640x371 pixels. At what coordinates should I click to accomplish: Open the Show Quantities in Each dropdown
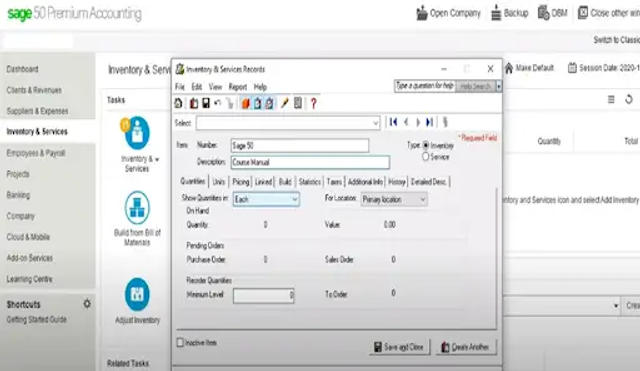[295, 199]
